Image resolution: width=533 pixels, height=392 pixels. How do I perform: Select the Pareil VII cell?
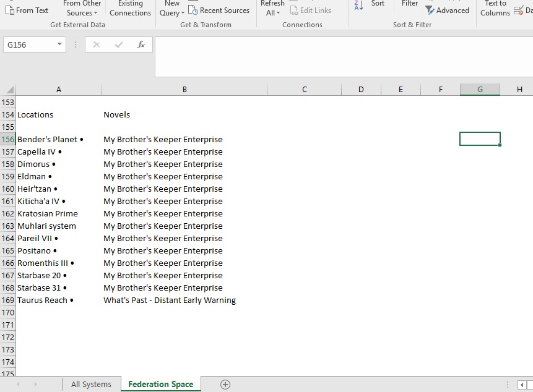click(59, 239)
